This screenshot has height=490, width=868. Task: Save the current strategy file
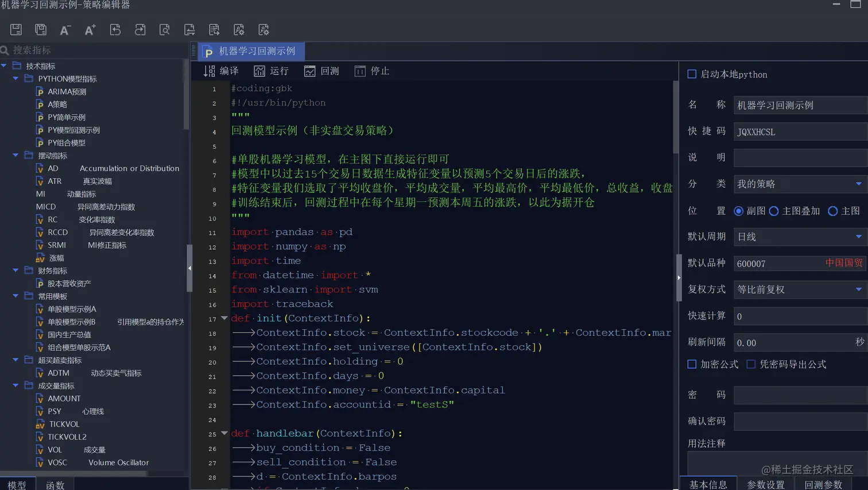coord(15,29)
